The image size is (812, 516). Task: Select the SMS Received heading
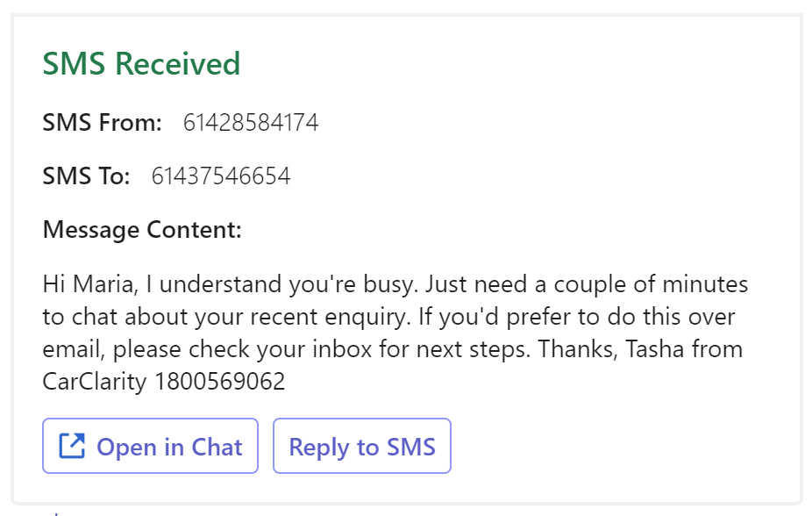pyautogui.click(x=141, y=64)
